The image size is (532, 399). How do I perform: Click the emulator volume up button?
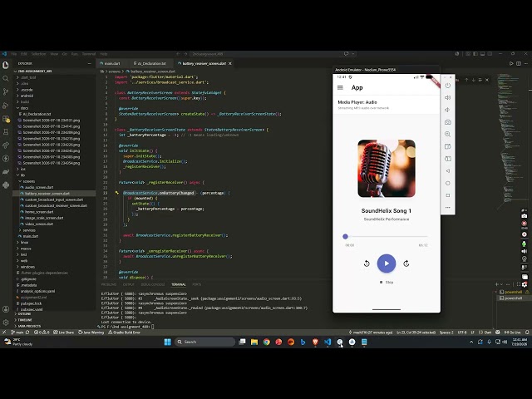point(448,98)
